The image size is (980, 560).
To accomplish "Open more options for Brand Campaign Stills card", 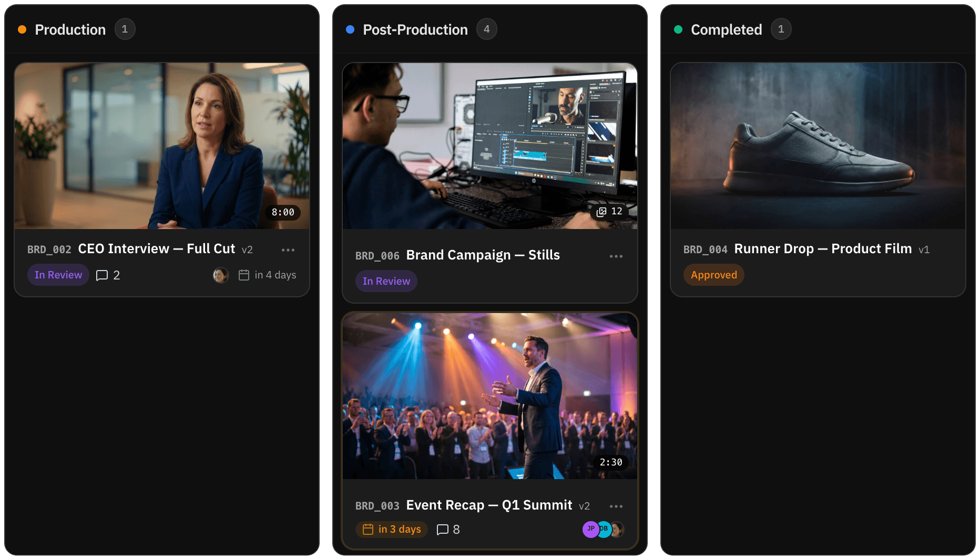I will pos(616,256).
